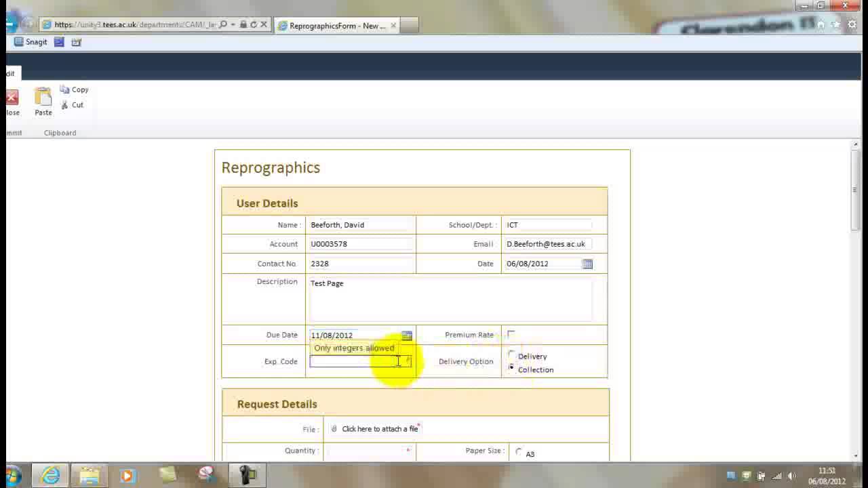Open the browser Tools gear icon

pyautogui.click(x=852, y=24)
